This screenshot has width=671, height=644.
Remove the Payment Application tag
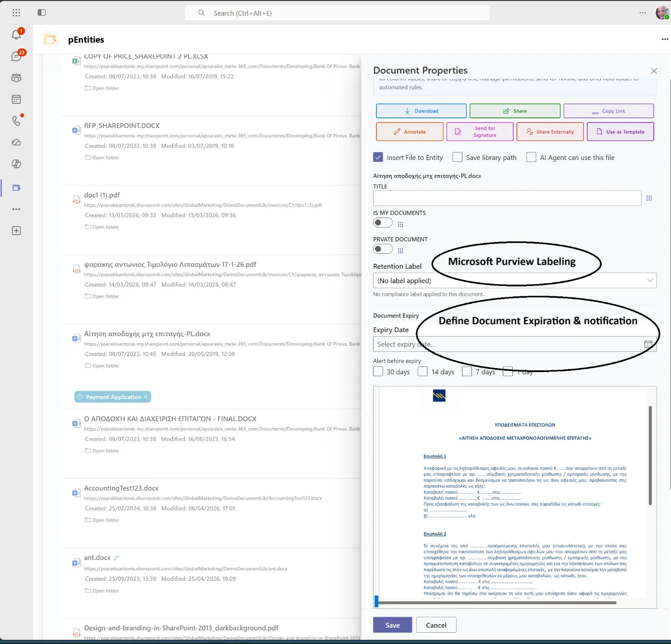pos(146,397)
